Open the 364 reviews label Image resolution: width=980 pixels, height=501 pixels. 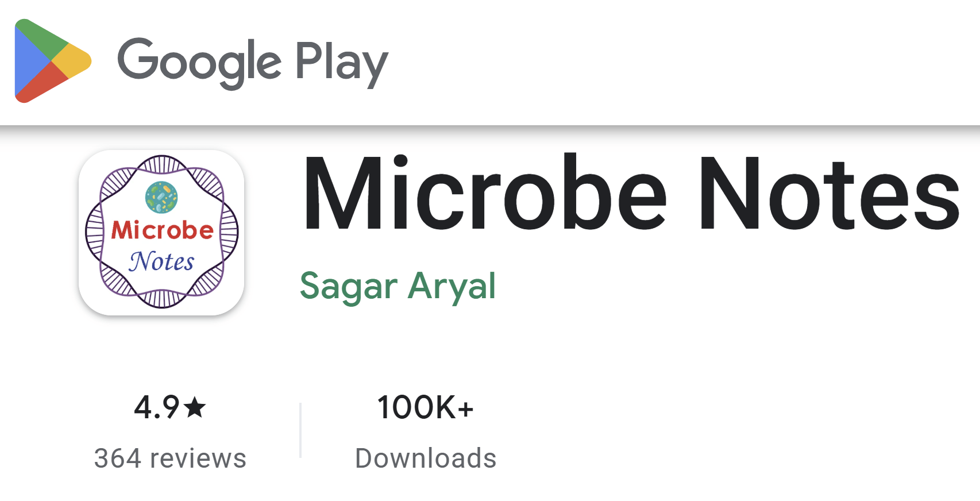[170, 458]
